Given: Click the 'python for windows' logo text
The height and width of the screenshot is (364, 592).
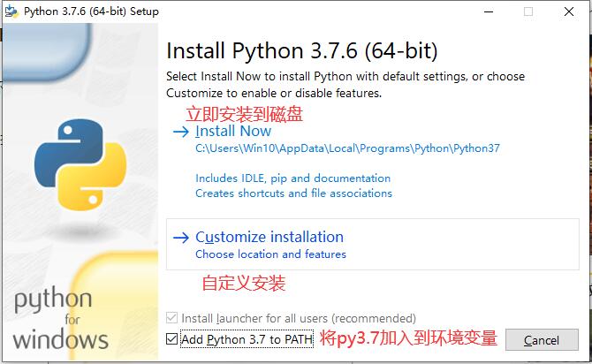Looking at the screenshot, I should coord(60,319).
